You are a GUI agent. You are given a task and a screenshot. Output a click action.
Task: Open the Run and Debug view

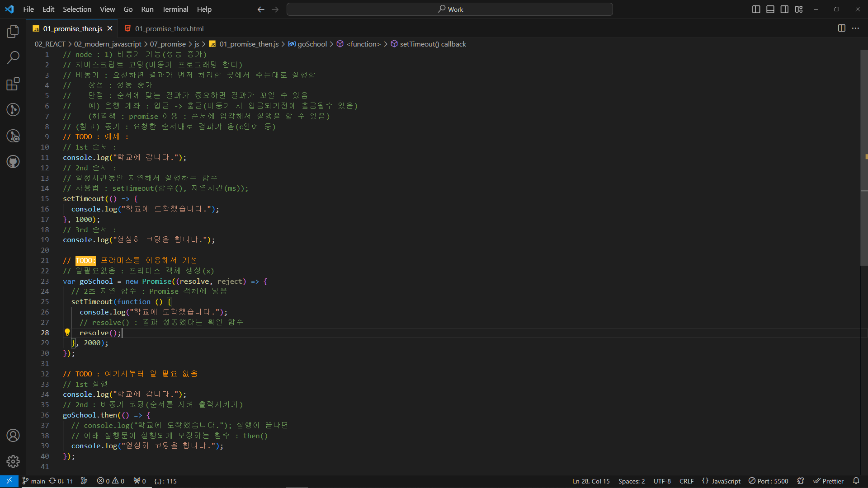13,136
